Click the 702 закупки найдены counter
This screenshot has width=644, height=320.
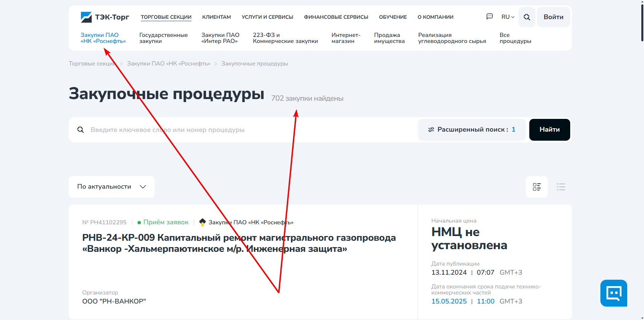pos(307,98)
